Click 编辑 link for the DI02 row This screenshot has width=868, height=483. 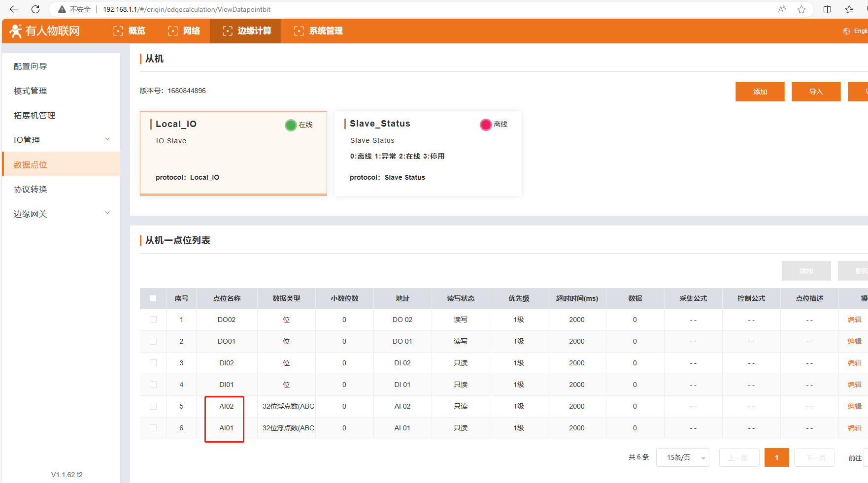854,363
